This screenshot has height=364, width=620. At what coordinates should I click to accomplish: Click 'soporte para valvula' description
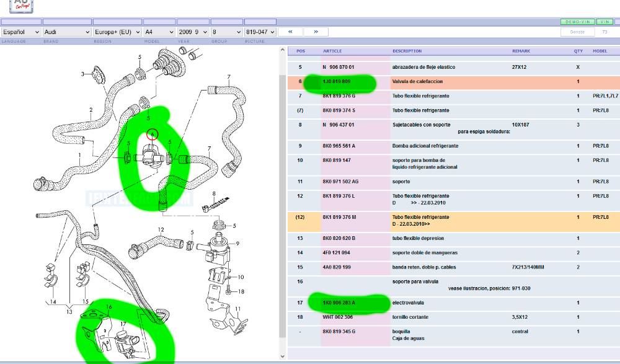click(x=415, y=282)
